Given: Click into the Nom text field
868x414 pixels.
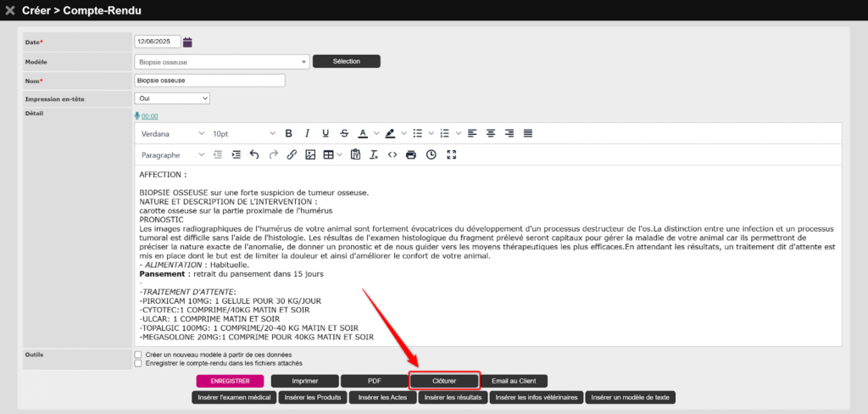Looking at the screenshot, I should coord(209,81).
